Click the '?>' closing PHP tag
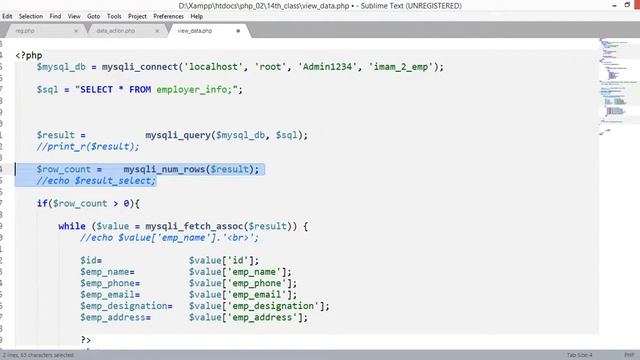The height and width of the screenshot is (360, 640). tap(86, 340)
